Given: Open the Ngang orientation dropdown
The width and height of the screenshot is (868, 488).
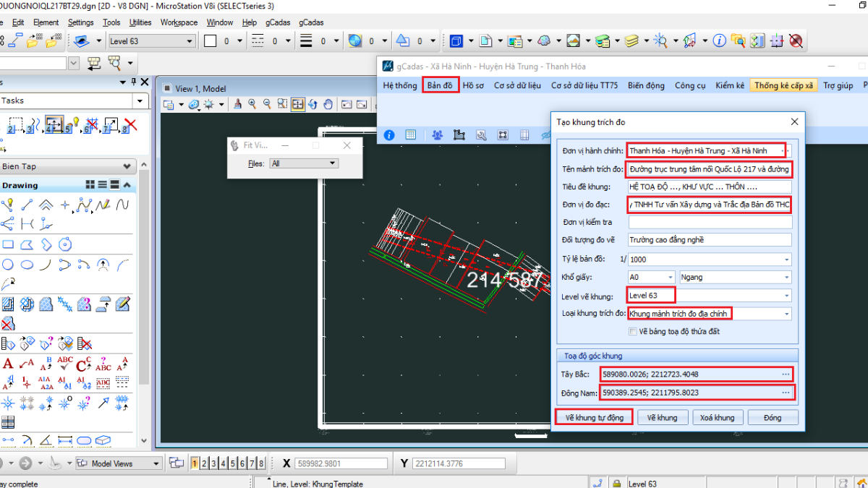Looking at the screenshot, I should point(787,277).
